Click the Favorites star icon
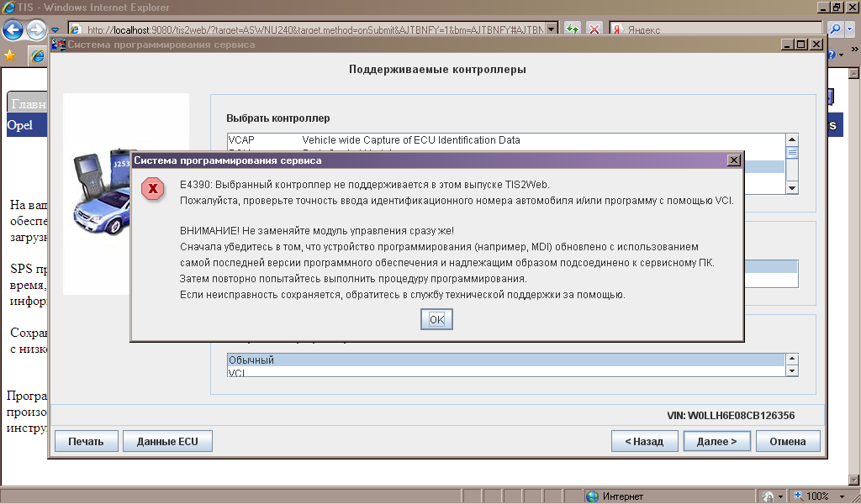 [x=9, y=55]
